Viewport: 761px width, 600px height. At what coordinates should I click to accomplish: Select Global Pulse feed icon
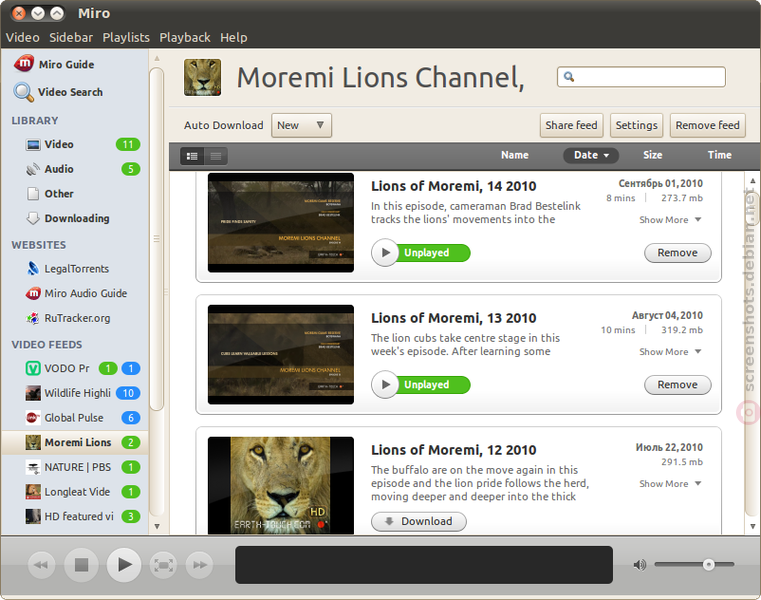point(33,417)
